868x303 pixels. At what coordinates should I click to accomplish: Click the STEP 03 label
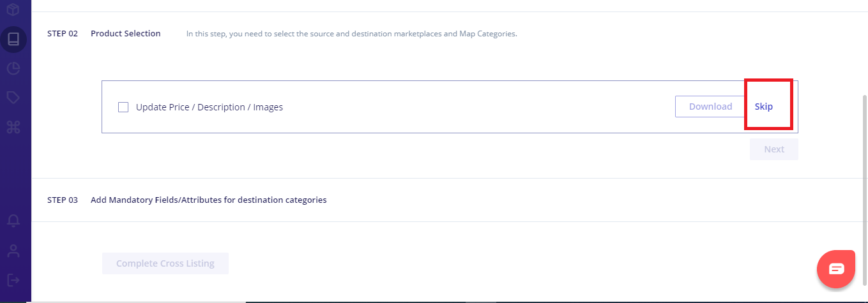tap(63, 200)
